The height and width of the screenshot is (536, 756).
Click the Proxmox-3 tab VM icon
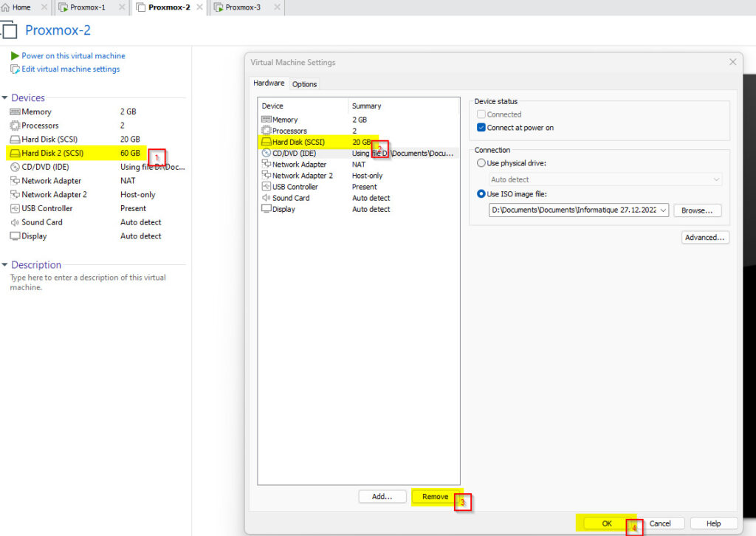point(219,7)
